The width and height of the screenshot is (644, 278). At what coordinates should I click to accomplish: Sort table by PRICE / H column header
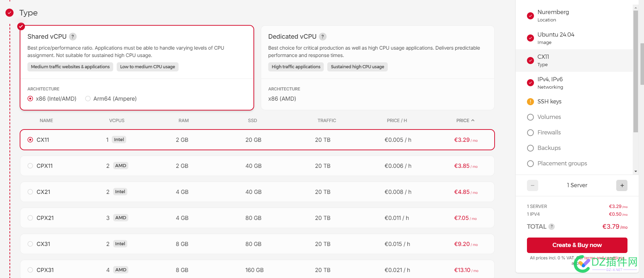[397, 120]
